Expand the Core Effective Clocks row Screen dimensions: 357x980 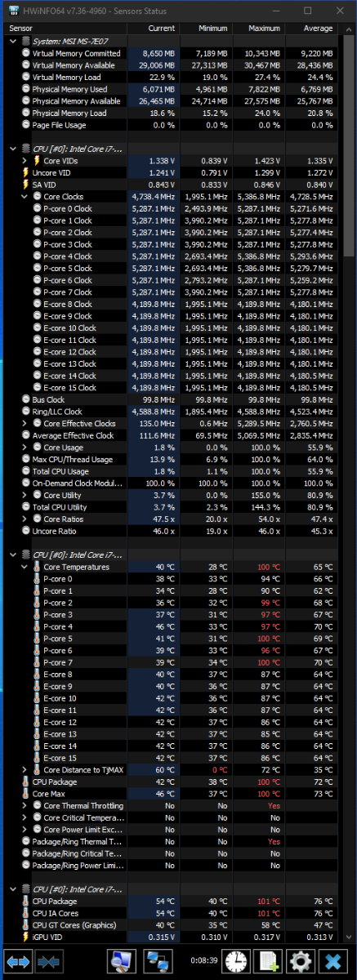[x=25, y=424]
